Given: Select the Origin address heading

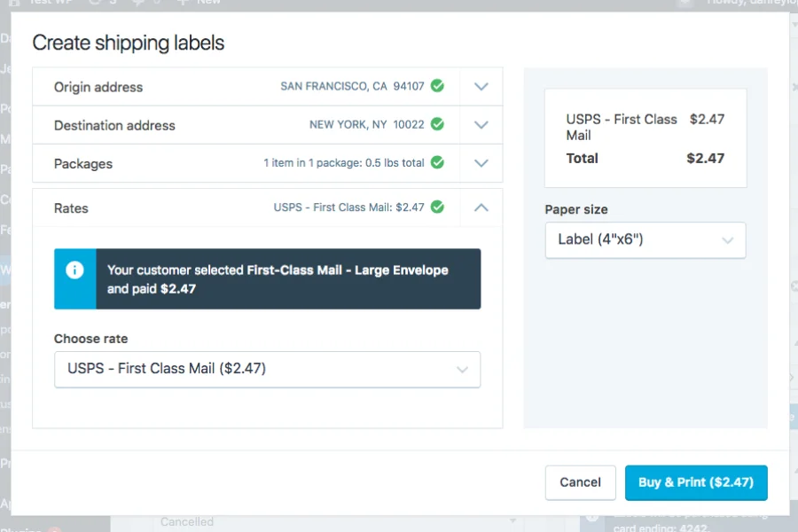Looking at the screenshot, I should click(x=98, y=87).
